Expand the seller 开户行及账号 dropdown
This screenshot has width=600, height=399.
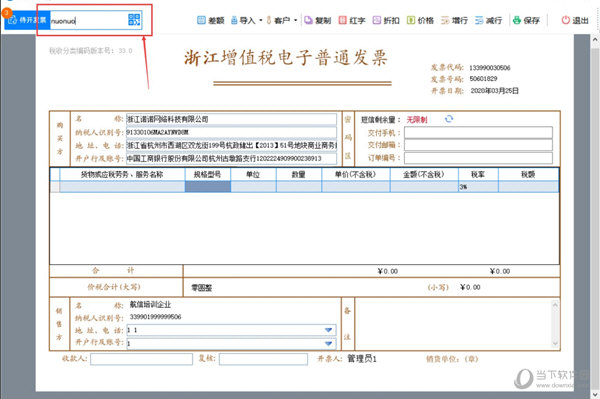point(328,344)
